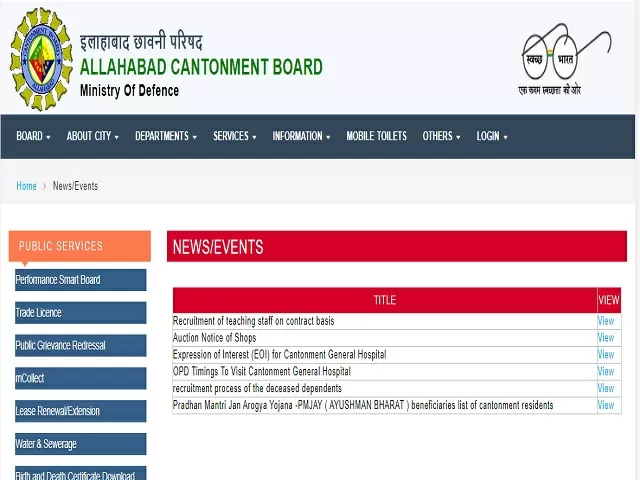View Expression of Interest (EOI) notice

[x=606, y=355]
